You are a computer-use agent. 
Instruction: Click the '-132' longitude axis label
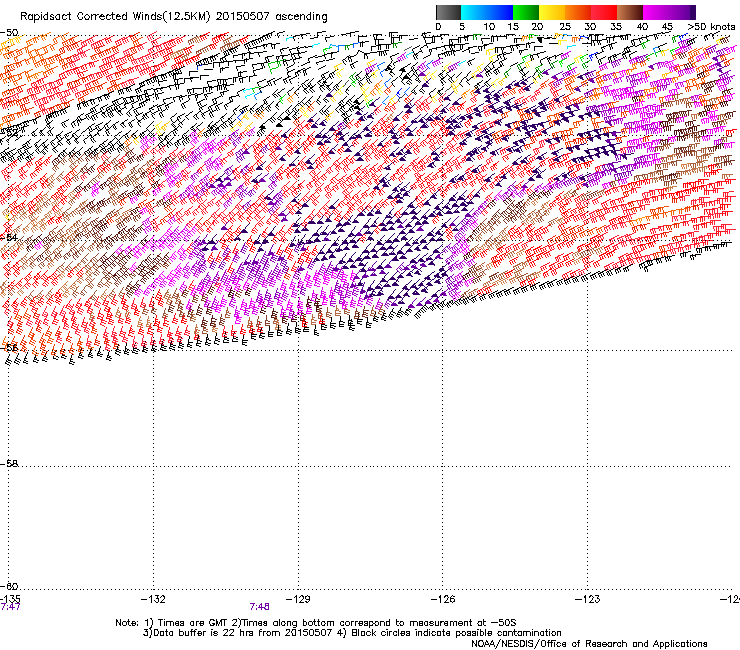click(153, 599)
